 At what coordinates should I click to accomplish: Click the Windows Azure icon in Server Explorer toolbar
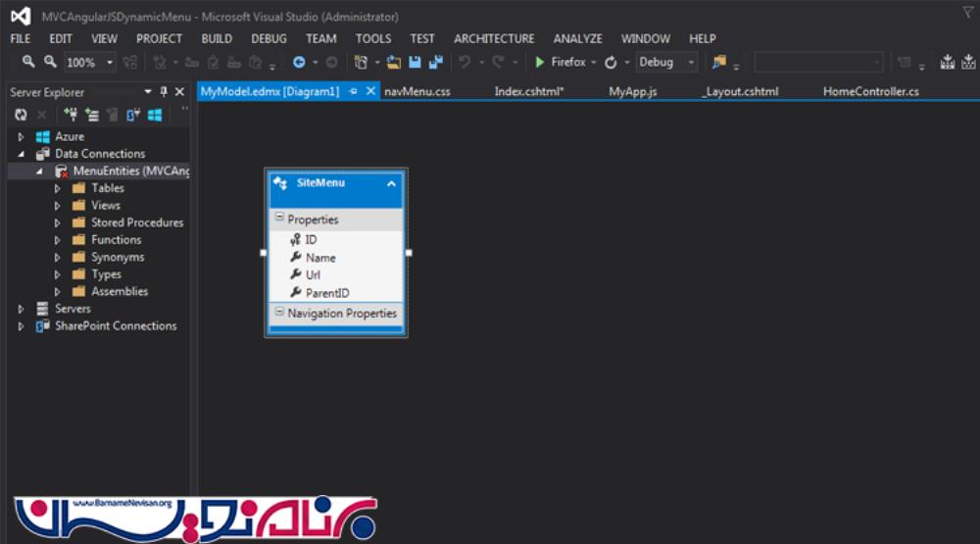click(x=155, y=115)
